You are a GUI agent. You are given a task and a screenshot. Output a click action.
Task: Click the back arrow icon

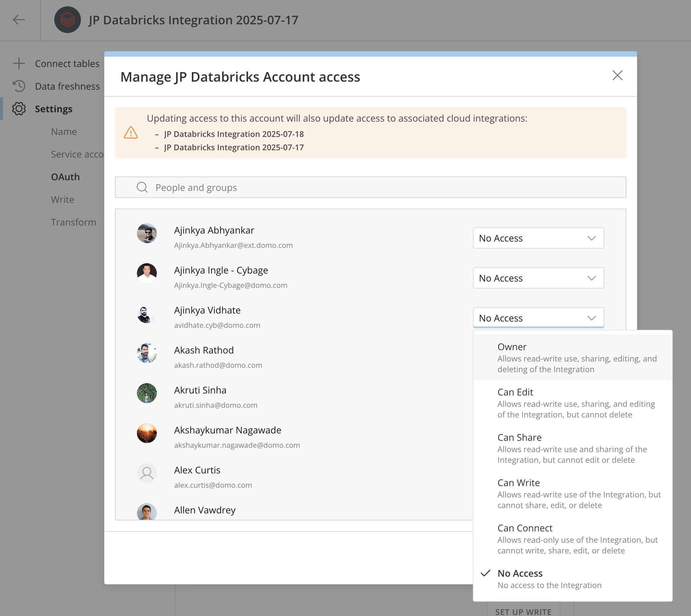point(19,20)
